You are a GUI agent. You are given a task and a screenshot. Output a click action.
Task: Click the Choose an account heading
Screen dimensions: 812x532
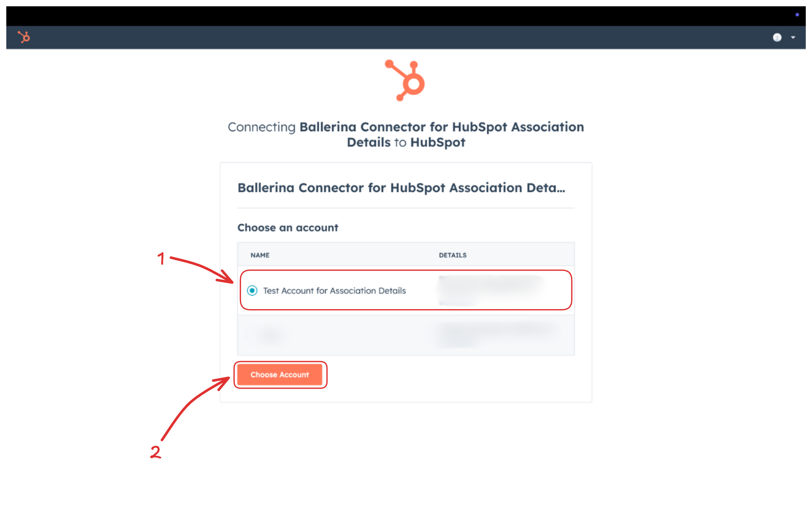(x=288, y=228)
